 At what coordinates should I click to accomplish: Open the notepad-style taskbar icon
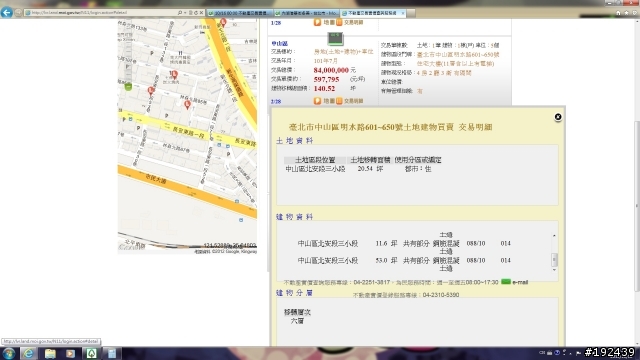point(112,353)
